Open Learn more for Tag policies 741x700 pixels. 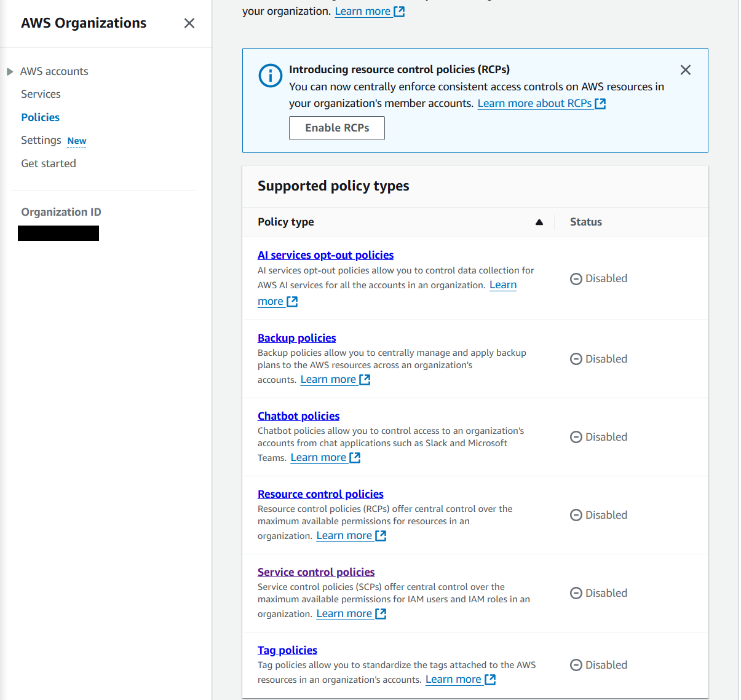pyautogui.click(x=453, y=679)
